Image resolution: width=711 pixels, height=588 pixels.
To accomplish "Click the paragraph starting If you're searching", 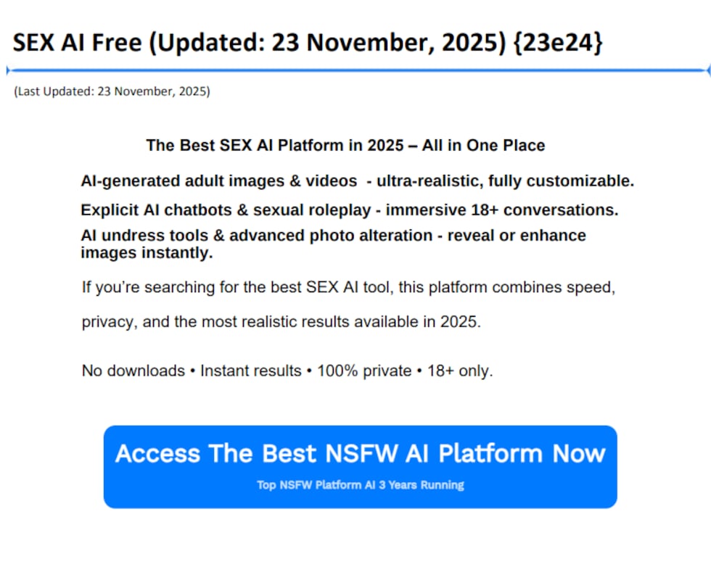I will [348, 287].
